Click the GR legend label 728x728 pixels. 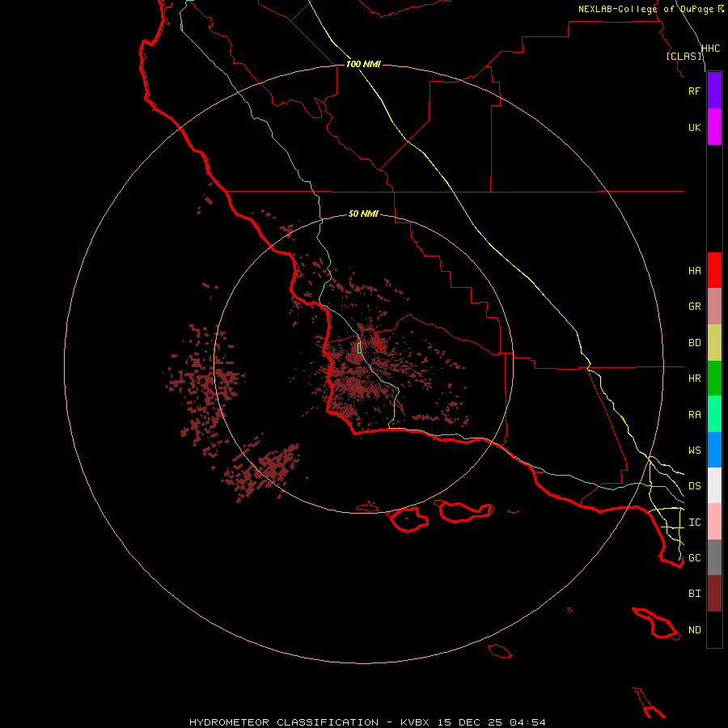pos(694,307)
